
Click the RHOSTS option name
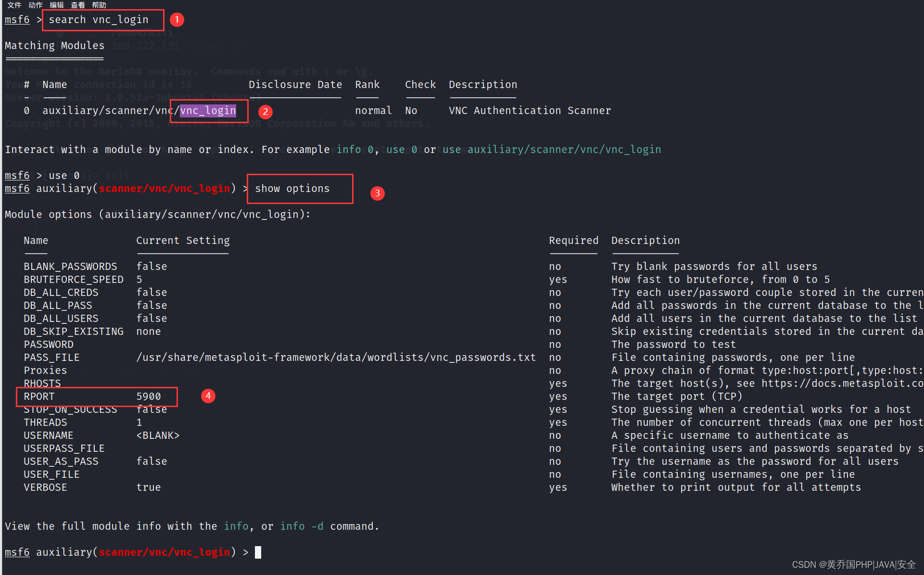pos(42,383)
